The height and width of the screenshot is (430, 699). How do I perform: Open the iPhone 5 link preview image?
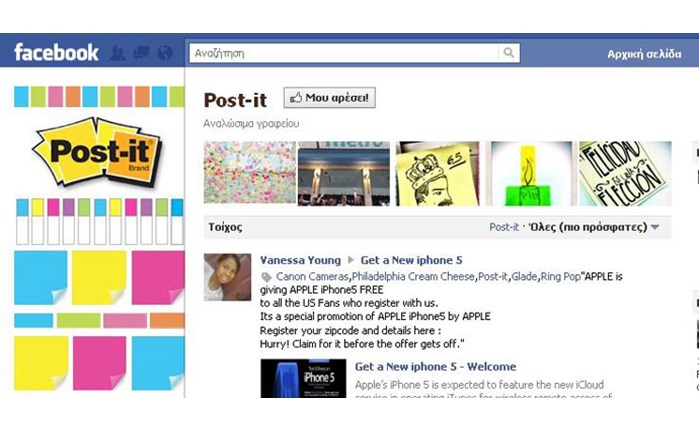[303, 378]
